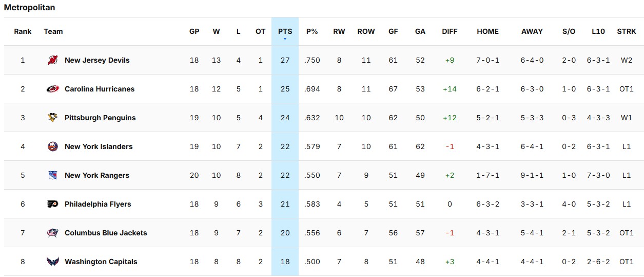Click the New York Rangers logo
The image size is (644, 277).
click(x=53, y=175)
